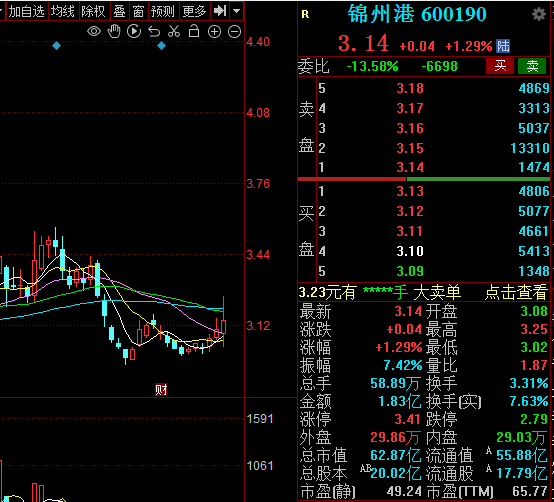This screenshot has width=554, height=502.
Task: Click the 3.23元有 大卖单 alert text
Action: (380, 293)
